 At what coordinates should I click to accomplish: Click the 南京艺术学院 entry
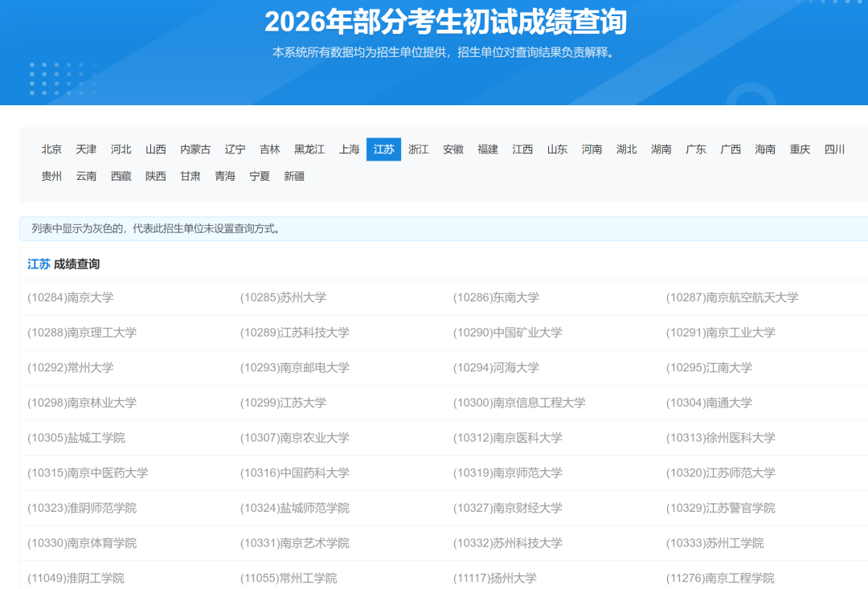(293, 542)
